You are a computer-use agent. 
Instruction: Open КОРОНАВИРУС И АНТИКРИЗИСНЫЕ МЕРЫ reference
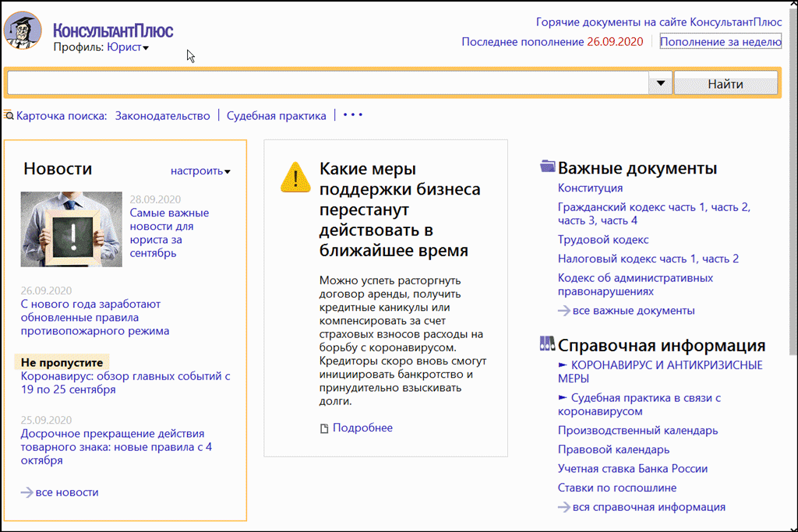click(660, 372)
